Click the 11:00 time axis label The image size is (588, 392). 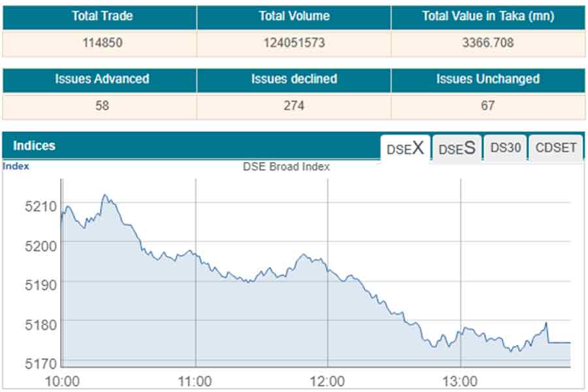tap(195, 381)
